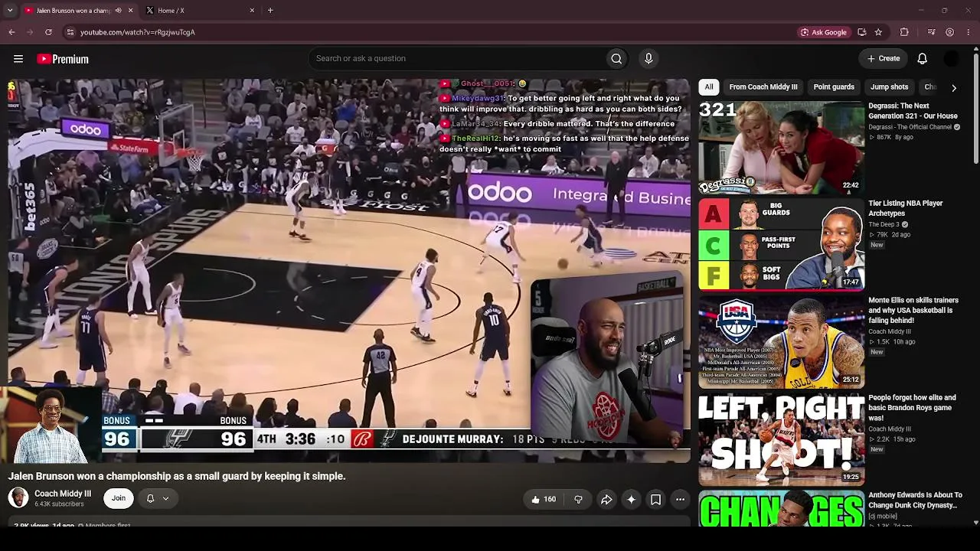Open the browser extensions puzzle icon
Screen dimensions: 980x551
coord(904,32)
